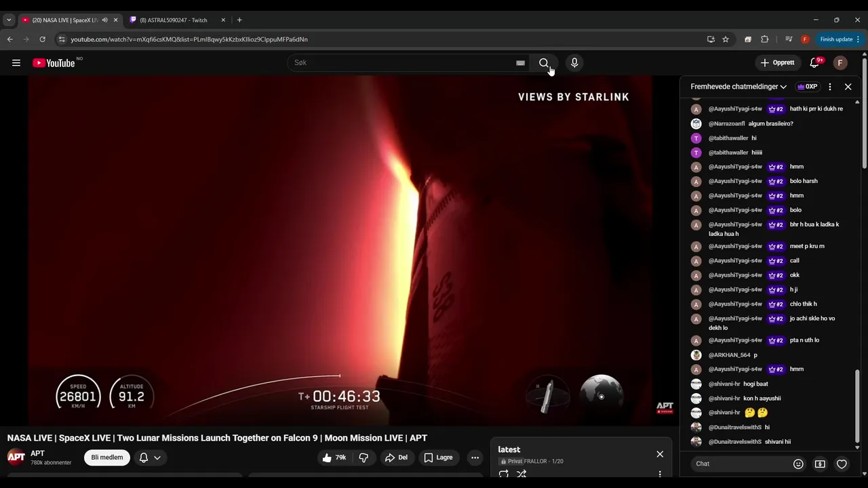Click @ARKHAN_564 chat message
Screen dimensions: 868x488
point(770,355)
